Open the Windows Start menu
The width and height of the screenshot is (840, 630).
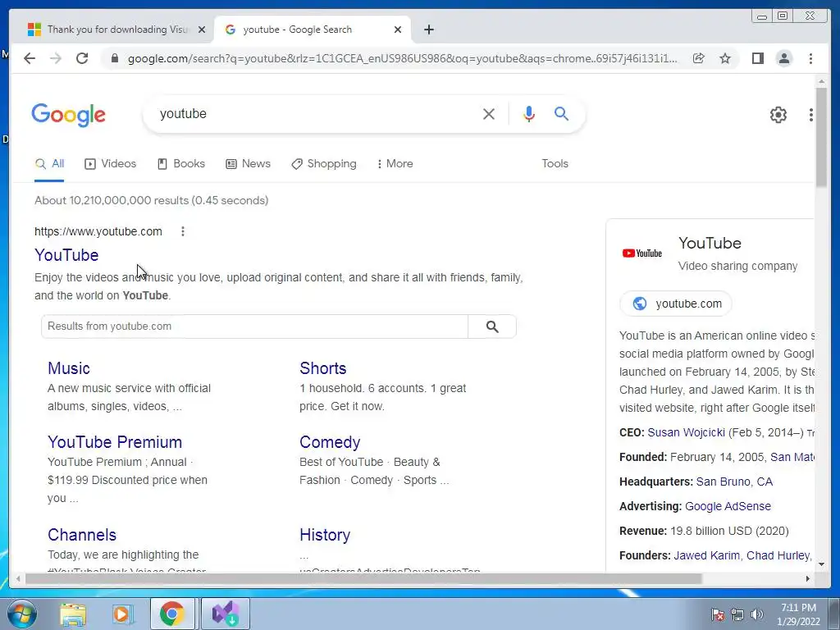pyautogui.click(x=22, y=614)
